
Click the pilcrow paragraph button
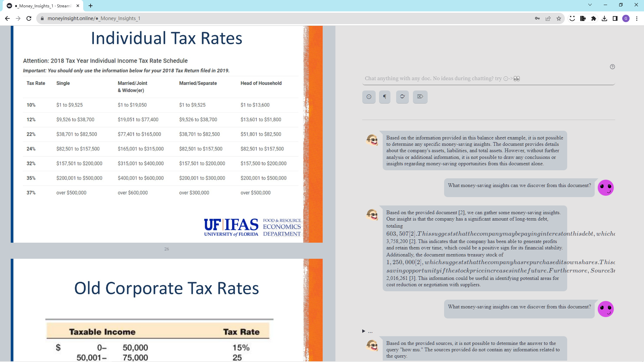(385, 97)
